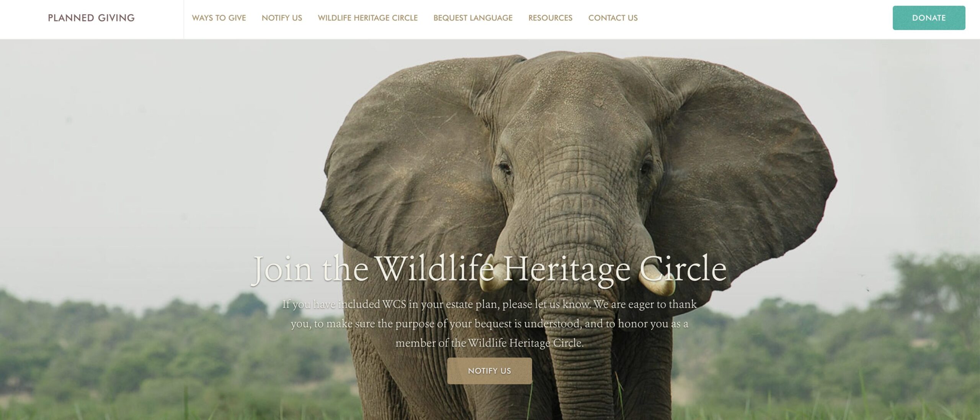The height and width of the screenshot is (420, 980).
Task: Click the Planned Giving site title
Action: [x=91, y=18]
